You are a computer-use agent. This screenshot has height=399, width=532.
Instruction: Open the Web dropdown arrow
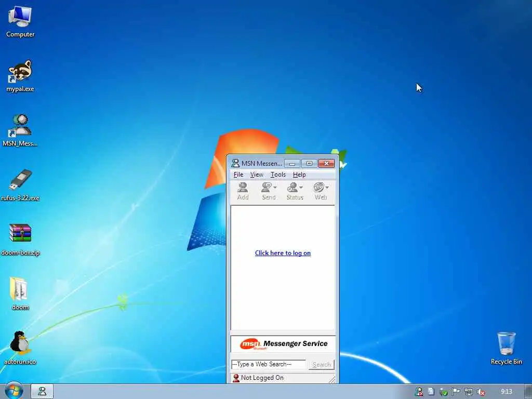(327, 187)
